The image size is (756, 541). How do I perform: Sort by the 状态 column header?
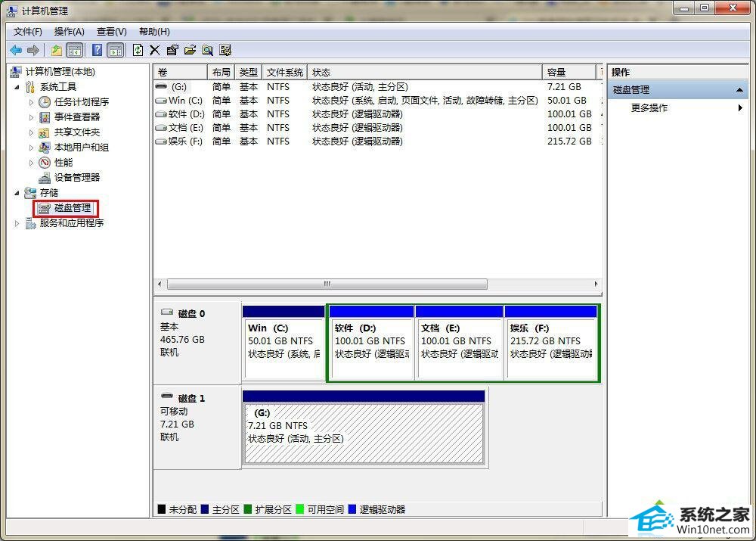click(x=425, y=73)
